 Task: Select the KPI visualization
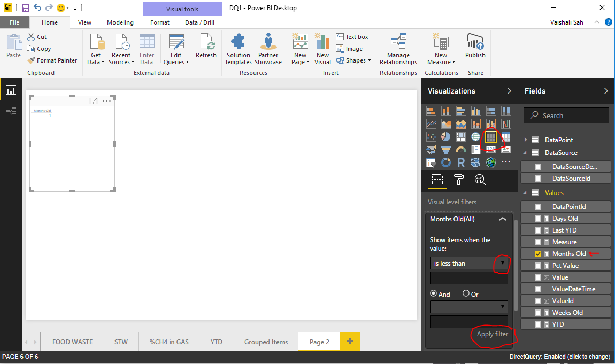point(506,150)
